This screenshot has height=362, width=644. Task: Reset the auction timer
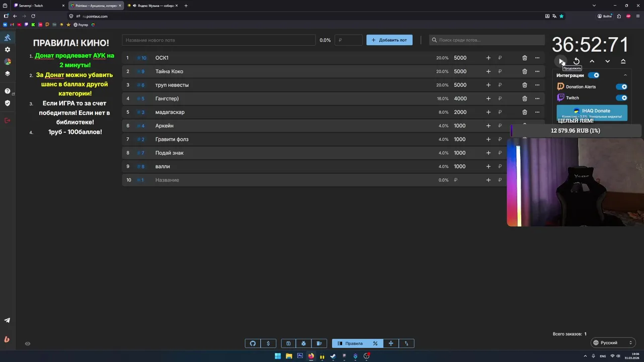coord(577,61)
